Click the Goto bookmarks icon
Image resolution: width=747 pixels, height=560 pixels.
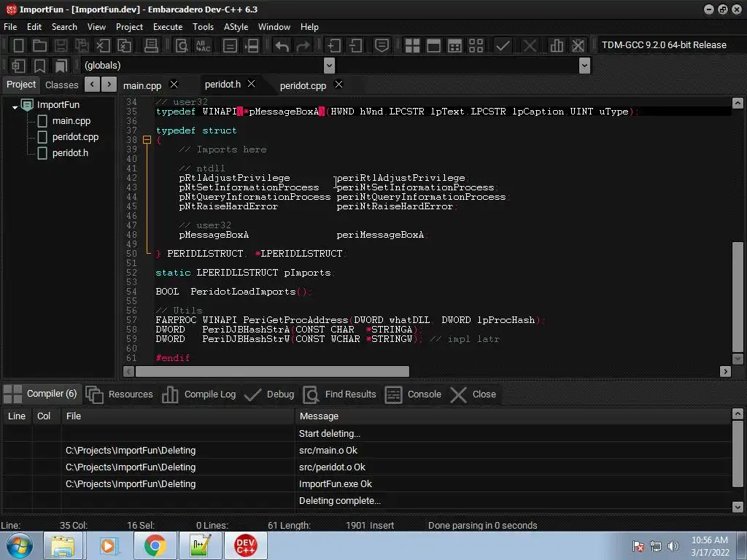click(61, 66)
